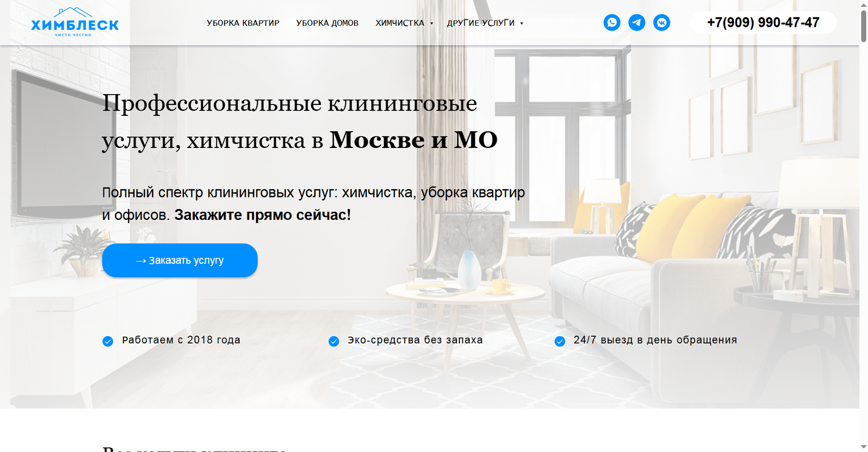The height and width of the screenshot is (452, 868).
Task: Click the Профессиональные клининговые услуги heading
Action: (x=300, y=121)
